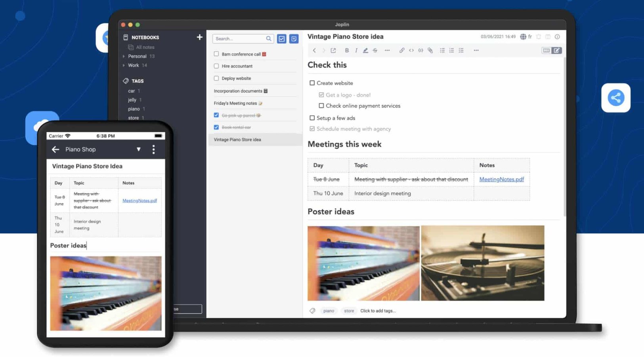Screen dimensions: 644x357
Task: Create a new notebook with the plus icon
Action: pos(200,37)
